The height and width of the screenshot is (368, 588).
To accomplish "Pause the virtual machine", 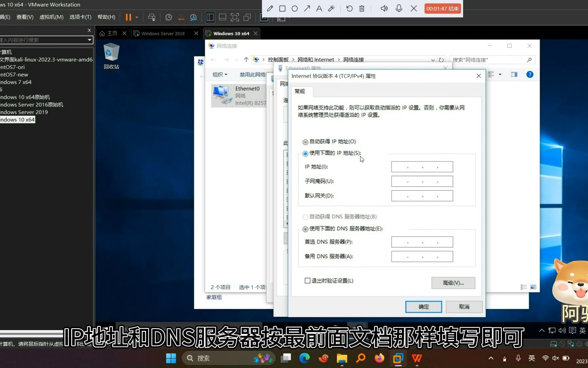I will (x=128, y=17).
